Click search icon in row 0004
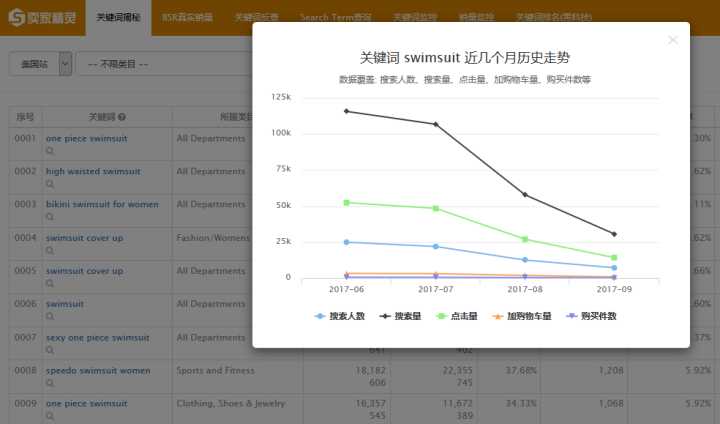720x424 pixels. coord(50,250)
